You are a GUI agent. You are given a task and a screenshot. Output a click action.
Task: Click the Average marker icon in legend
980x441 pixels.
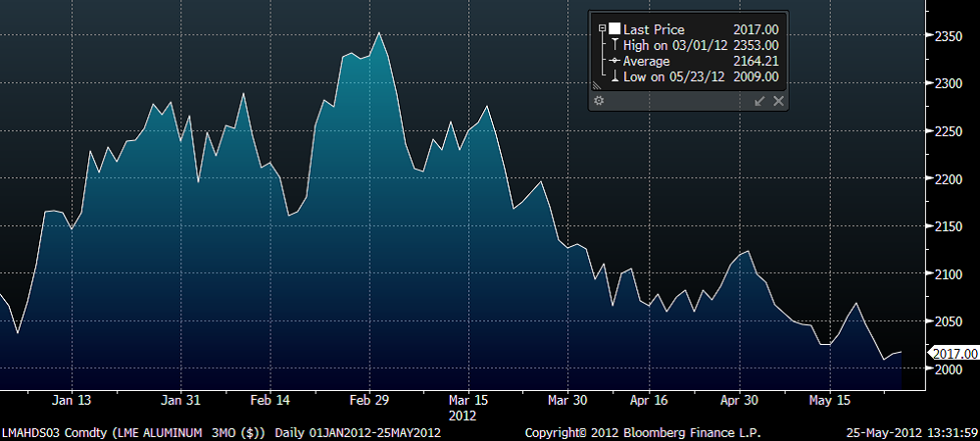click(x=613, y=61)
